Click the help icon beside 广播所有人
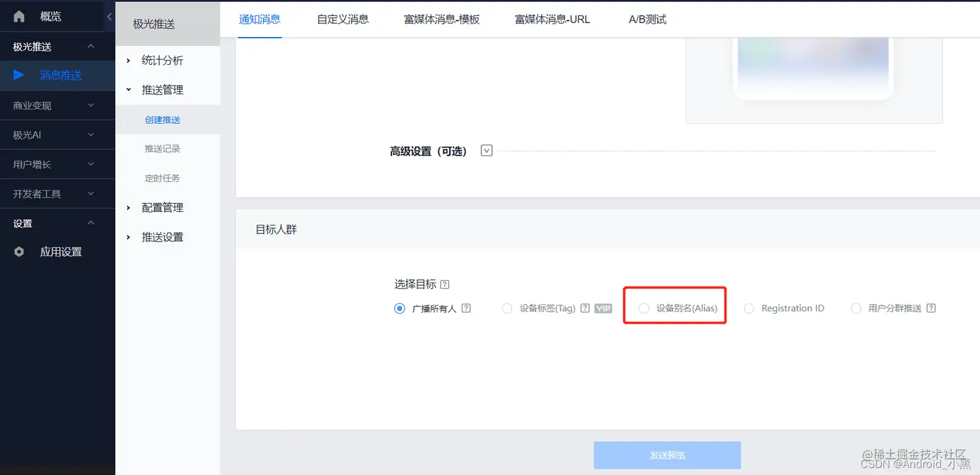980x475 pixels. pos(466,308)
